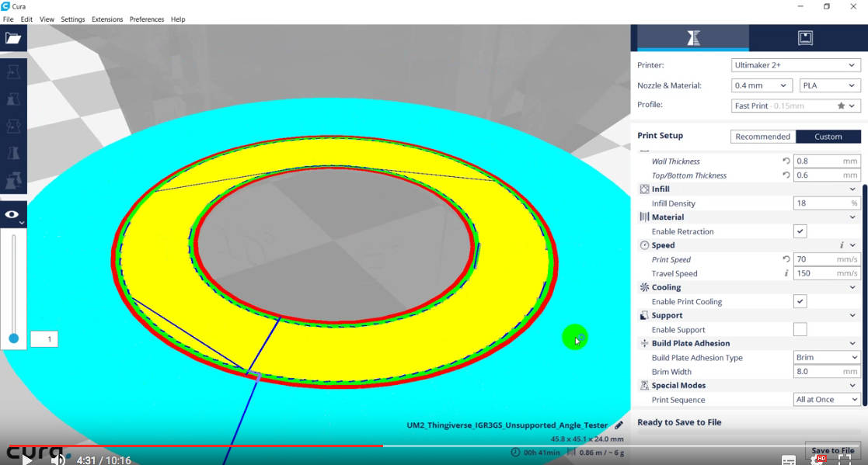Viewport: 868px width, 465px height.
Task: Click the Build Plate Adhesion category icon
Action: tap(644, 343)
